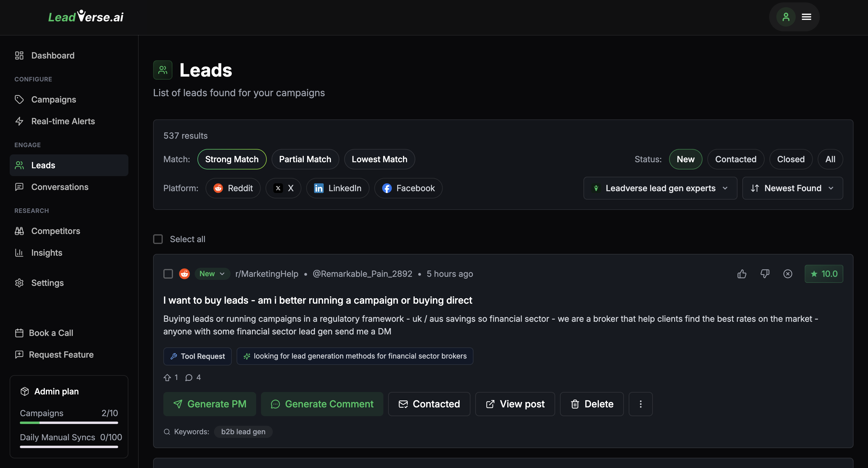This screenshot has width=868, height=468.
Task: Click the View post button
Action: (515, 404)
